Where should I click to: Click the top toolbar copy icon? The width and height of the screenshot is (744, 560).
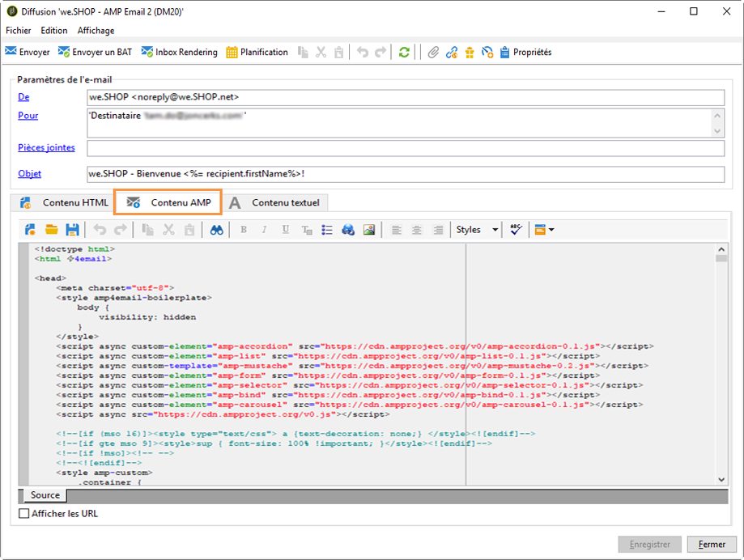303,52
